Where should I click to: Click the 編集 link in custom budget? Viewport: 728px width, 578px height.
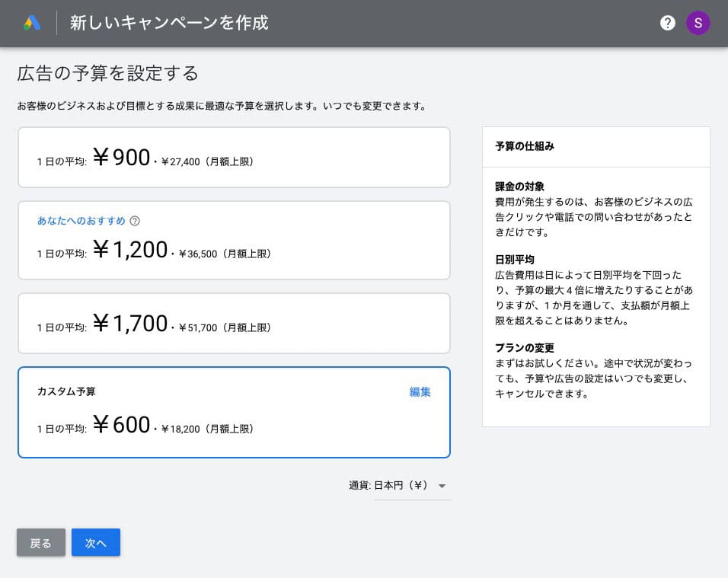(x=420, y=392)
